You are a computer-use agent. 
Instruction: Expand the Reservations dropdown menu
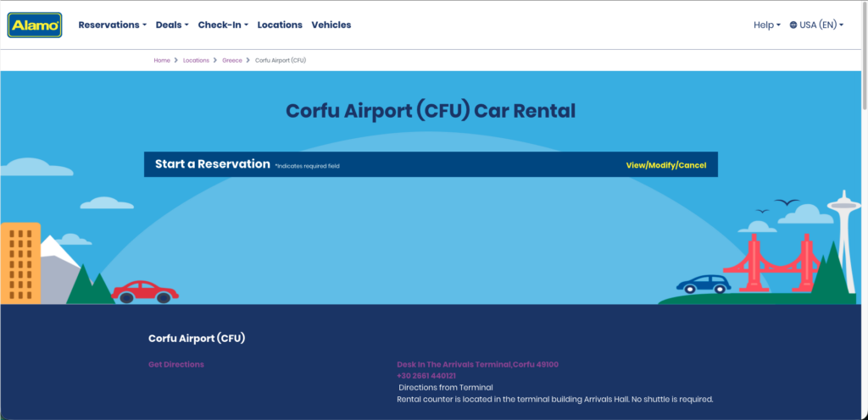[112, 25]
